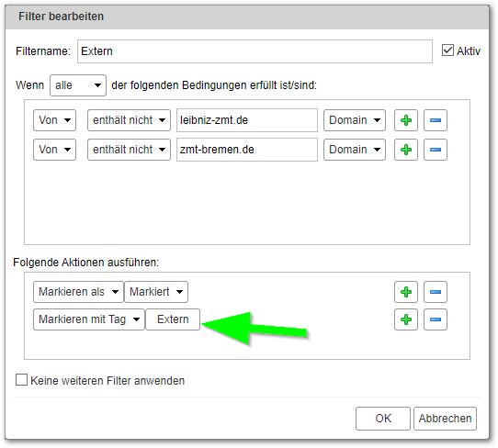Add action after the Markieren mit Tag row
Image resolution: width=498 pixels, height=448 pixels.
click(x=406, y=319)
